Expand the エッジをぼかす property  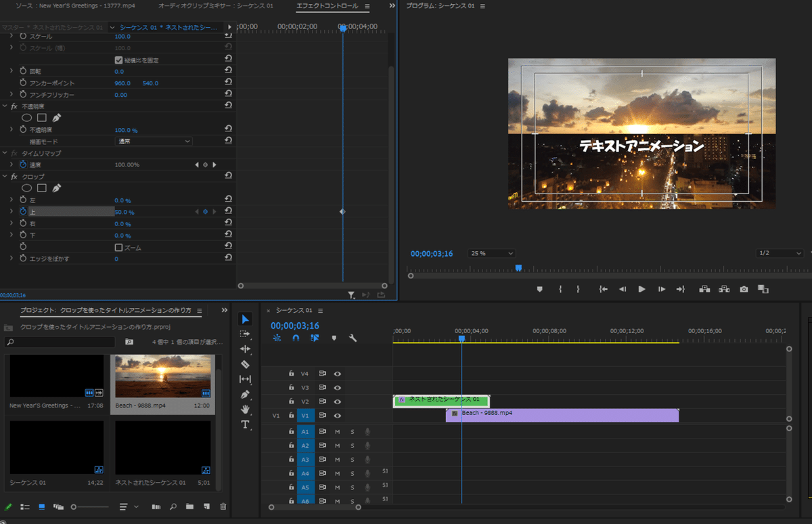tap(12, 259)
